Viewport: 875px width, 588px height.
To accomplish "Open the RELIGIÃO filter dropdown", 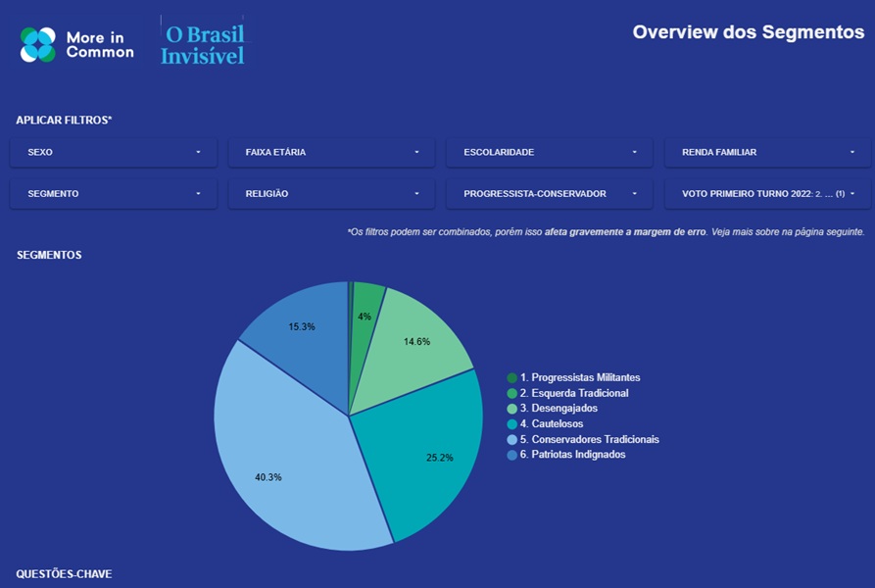I will (x=331, y=194).
